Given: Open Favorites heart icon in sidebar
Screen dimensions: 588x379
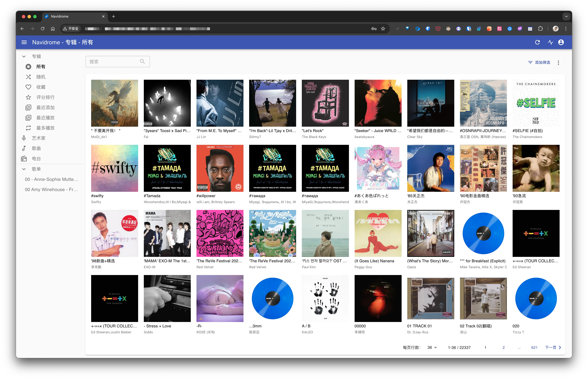Looking at the screenshot, I should 29,87.
